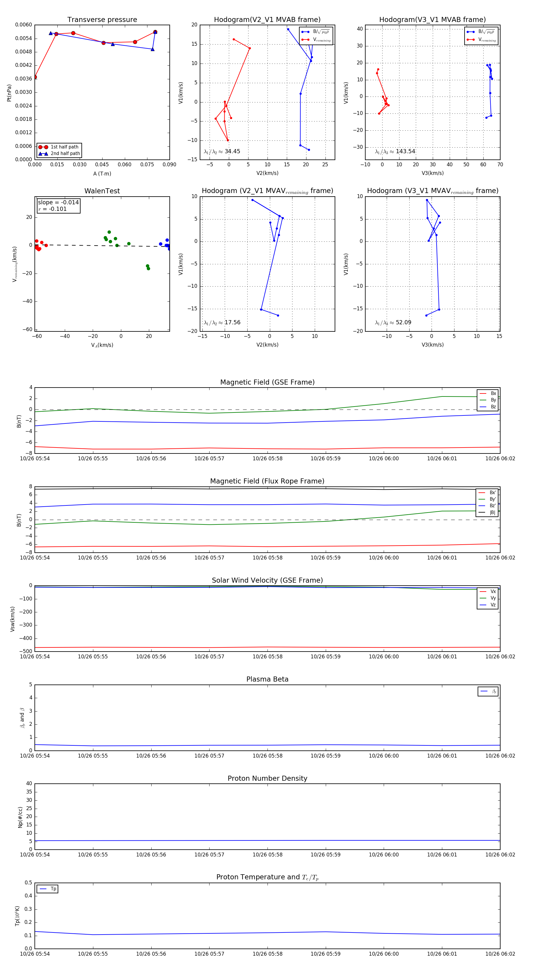Viewport: 535px width, 980px height.
Task: Click the Vz legend entry in Solar Wind plot
Action: (x=488, y=605)
